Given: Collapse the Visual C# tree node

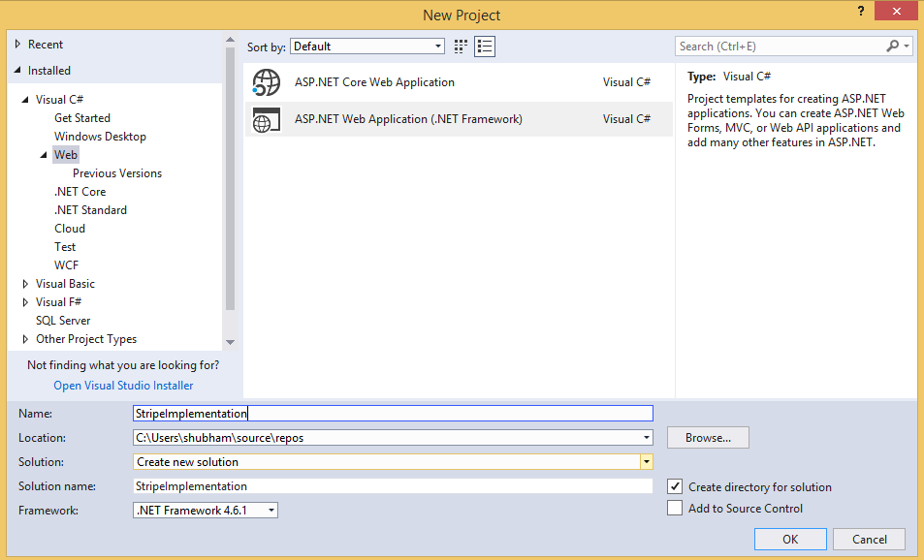Looking at the screenshot, I should click(25, 100).
